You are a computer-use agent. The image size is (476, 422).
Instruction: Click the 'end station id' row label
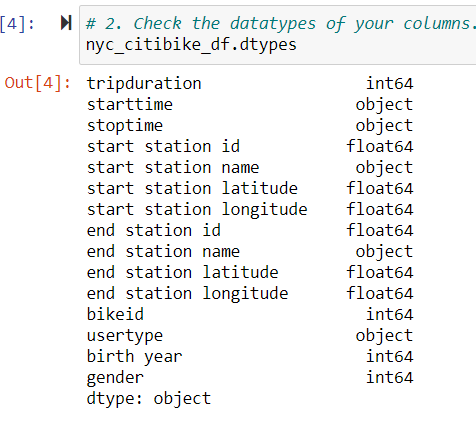(x=154, y=230)
